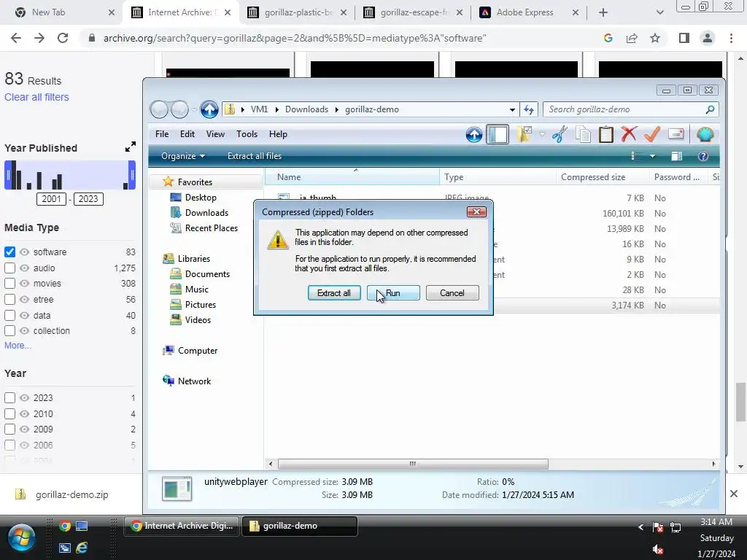The height and width of the screenshot is (560, 747).
Task: Click the Up arrow in Classic Explorer toolbar
Action: [474, 135]
